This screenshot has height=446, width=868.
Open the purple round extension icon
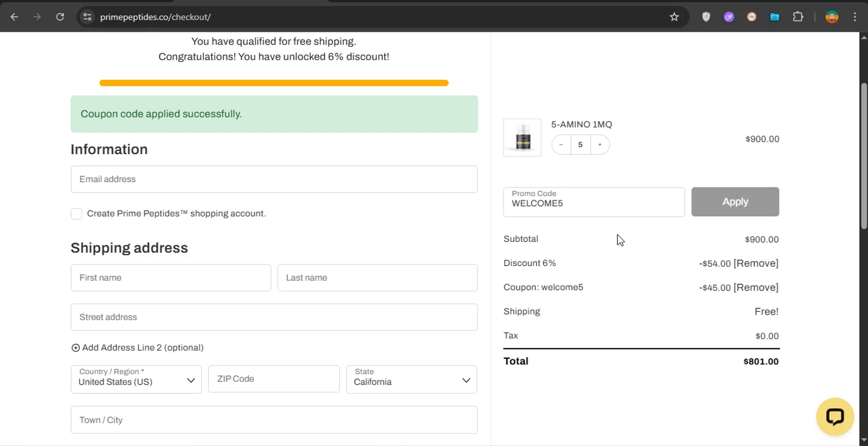(x=729, y=17)
